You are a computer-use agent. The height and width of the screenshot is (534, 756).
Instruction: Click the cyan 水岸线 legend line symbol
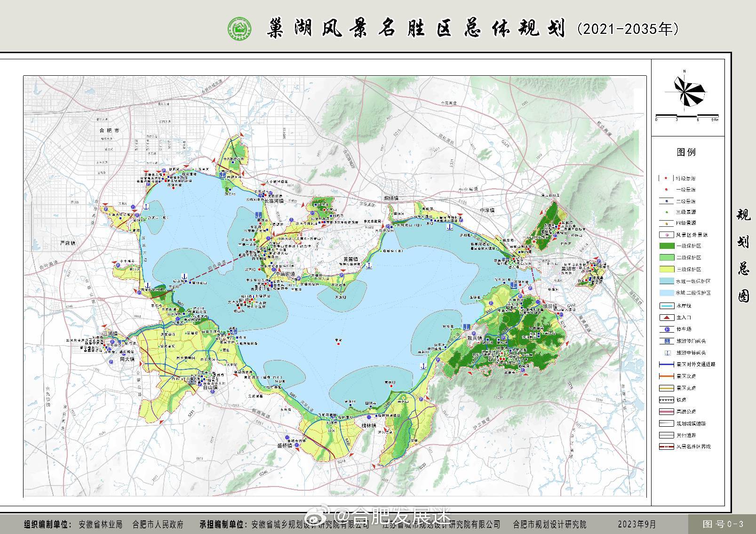pyautogui.click(x=667, y=306)
